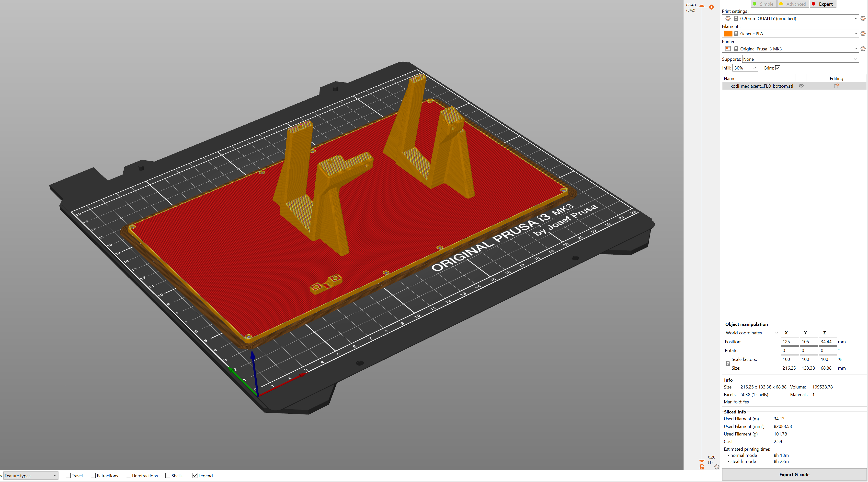Click the orange filament color swatch
This screenshot has width=868, height=482.
tap(728, 34)
